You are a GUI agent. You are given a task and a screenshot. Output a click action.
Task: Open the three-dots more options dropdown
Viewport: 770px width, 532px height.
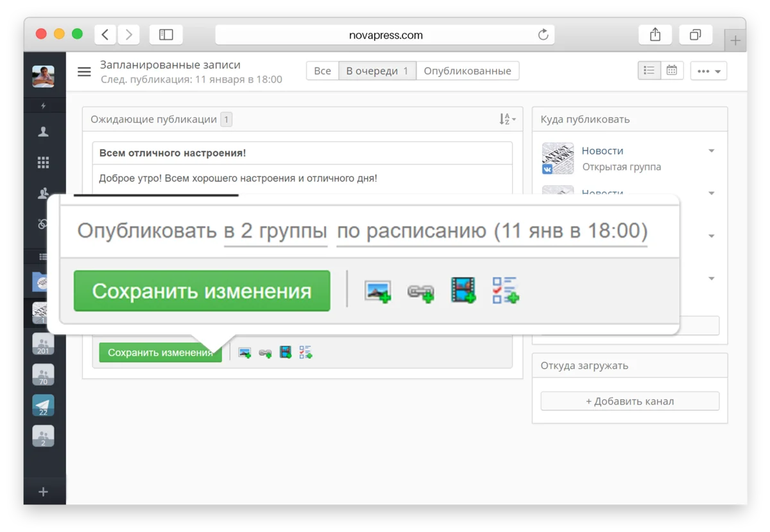[708, 71]
